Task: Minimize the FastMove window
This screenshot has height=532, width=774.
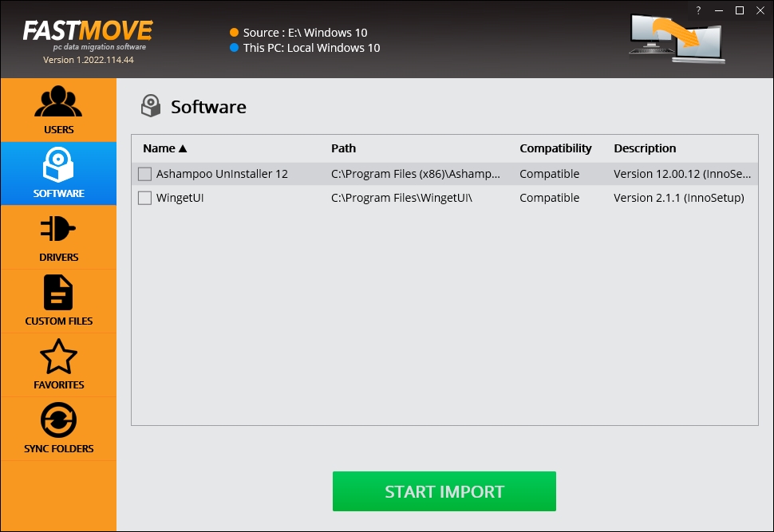Action: tap(719, 10)
